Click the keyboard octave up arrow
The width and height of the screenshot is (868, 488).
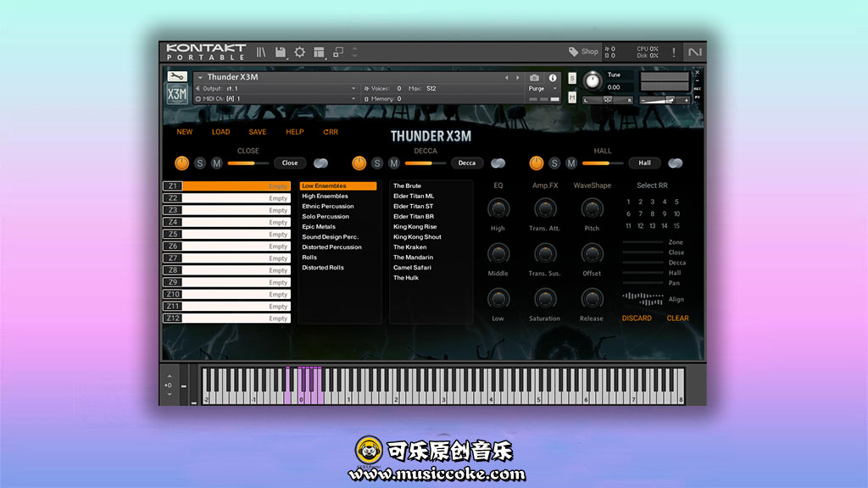[170, 376]
